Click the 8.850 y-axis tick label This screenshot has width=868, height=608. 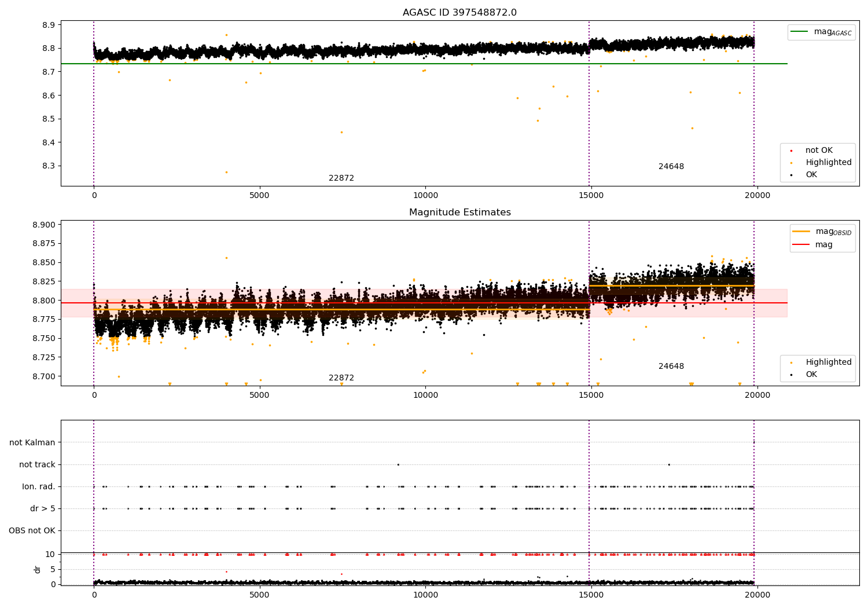(44, 263)
